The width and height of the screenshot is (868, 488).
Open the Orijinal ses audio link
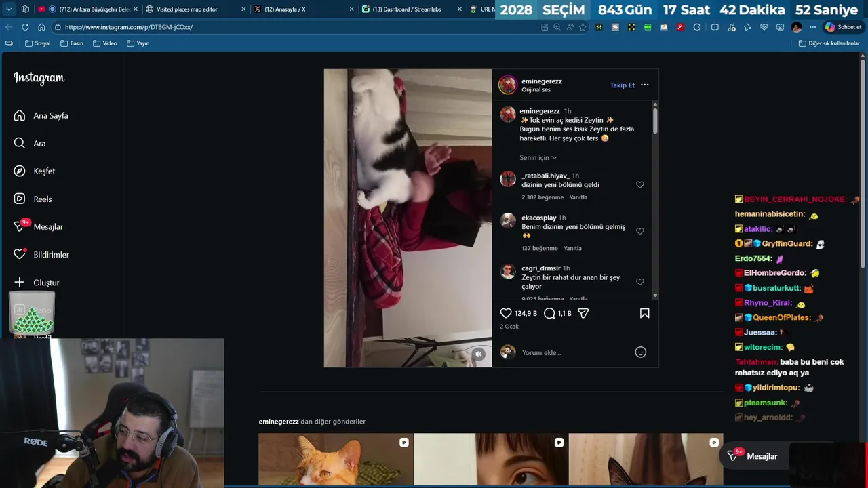pyautogui.click(x=536, y=89)
